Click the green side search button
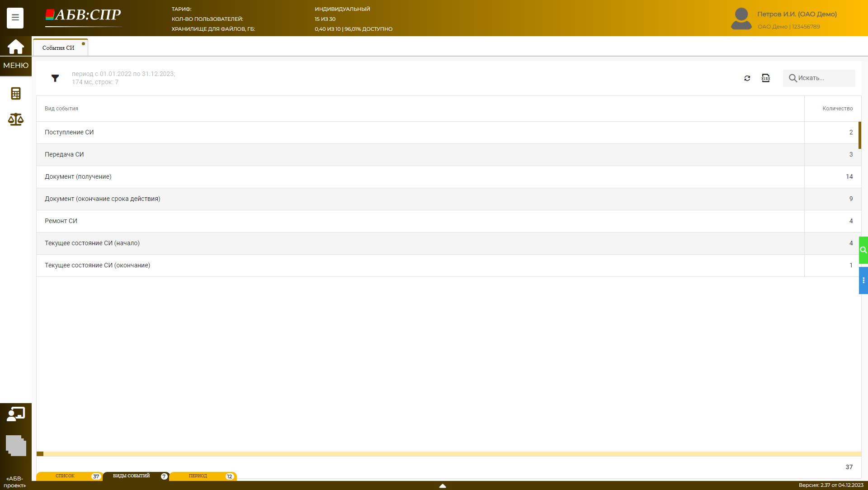Viewport: 868px width, 490px height. [x=863, y=250]
